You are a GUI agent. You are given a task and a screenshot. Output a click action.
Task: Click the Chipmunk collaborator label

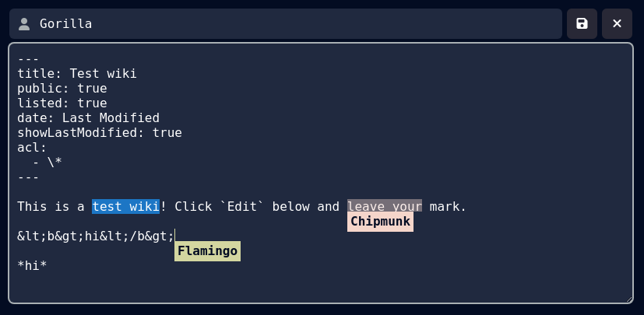(380, 222)
